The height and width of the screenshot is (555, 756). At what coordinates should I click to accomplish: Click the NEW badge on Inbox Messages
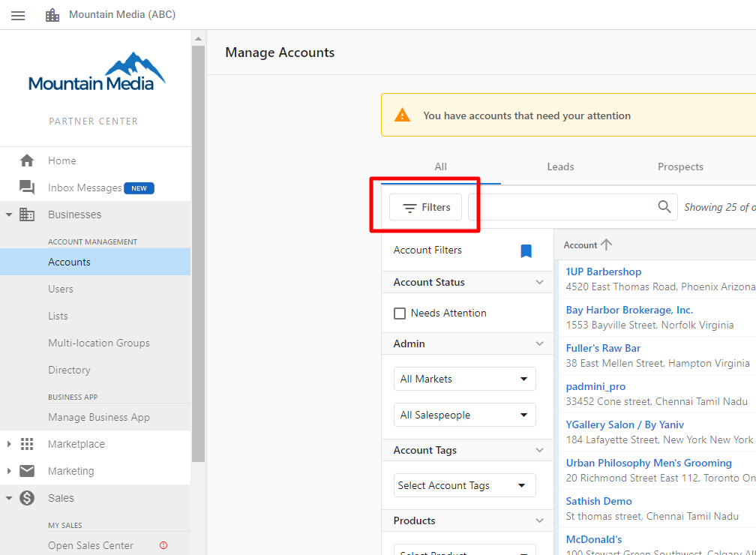(x=139, y=188)
